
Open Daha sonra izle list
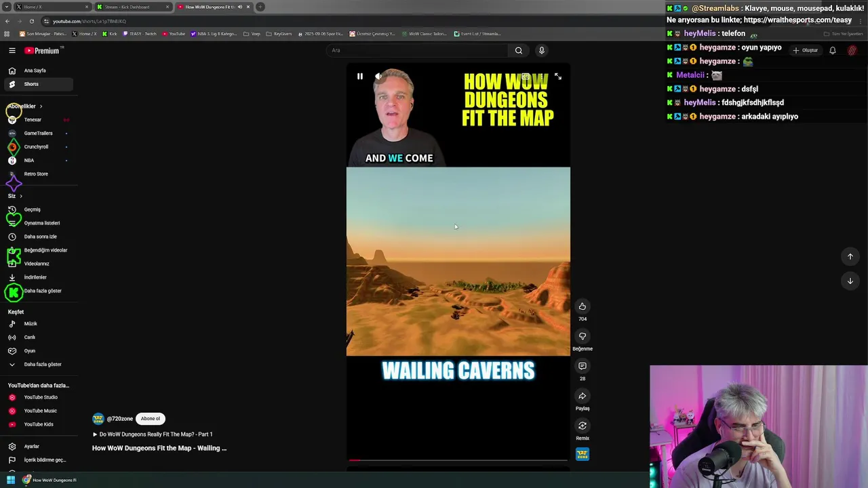click(38, 237)
